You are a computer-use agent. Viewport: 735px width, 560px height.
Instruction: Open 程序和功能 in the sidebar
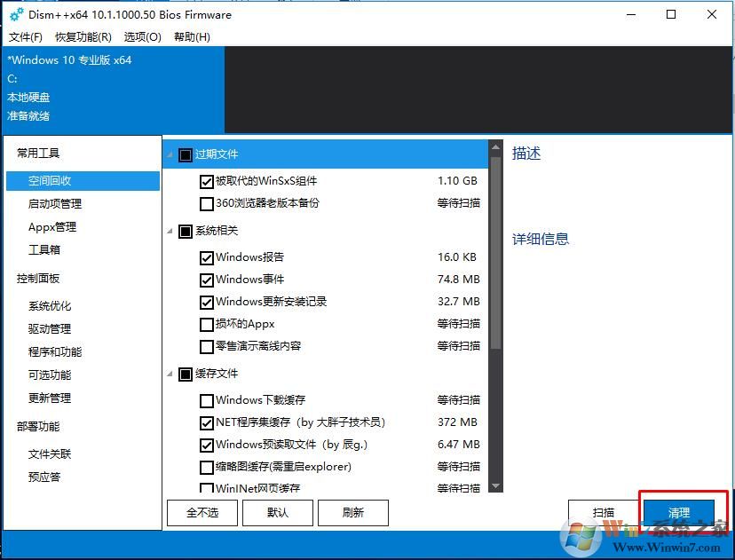click(x=55, y=352)
